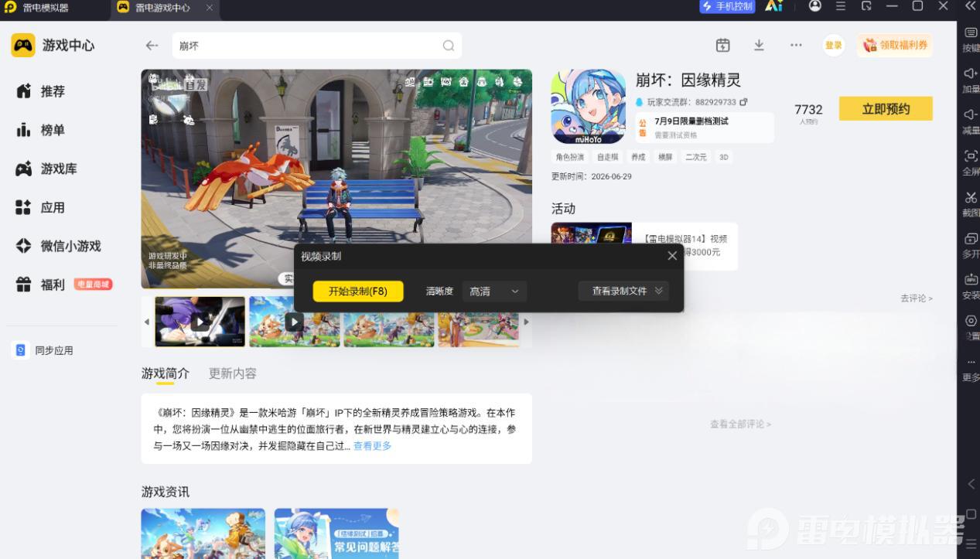Expand 查看录制文件 dropdown
Screen dimensions: 980x559
[x=623, y=291]
